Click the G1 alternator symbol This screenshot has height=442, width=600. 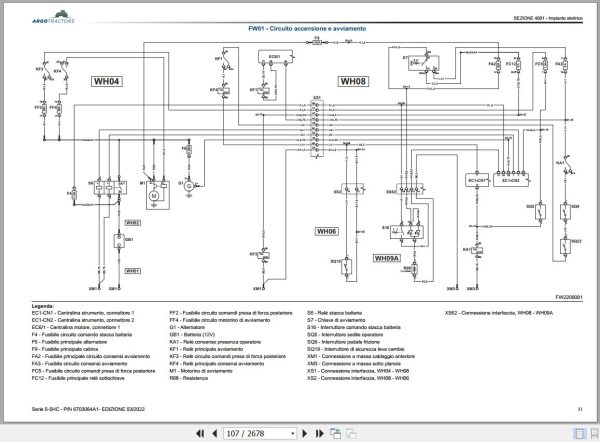(188, 186)
